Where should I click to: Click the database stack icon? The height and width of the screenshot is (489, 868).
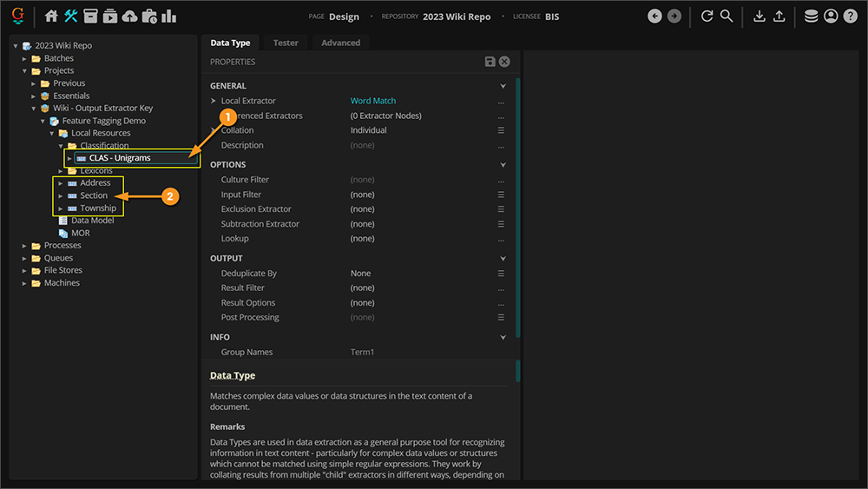(811, 16)
